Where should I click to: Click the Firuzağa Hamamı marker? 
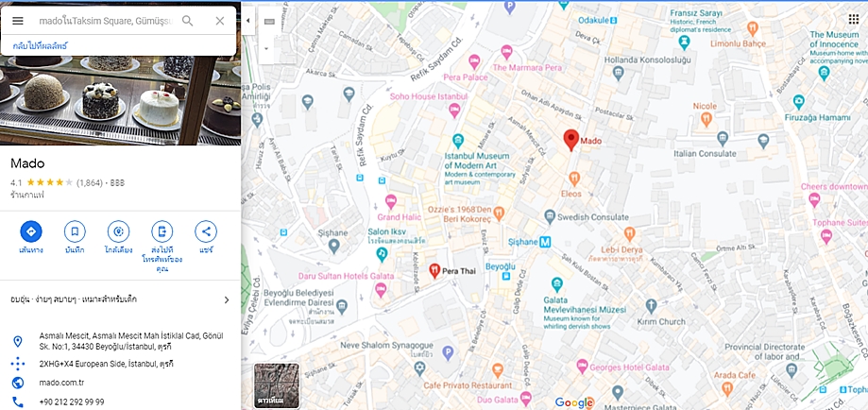[x=798, y=101]
